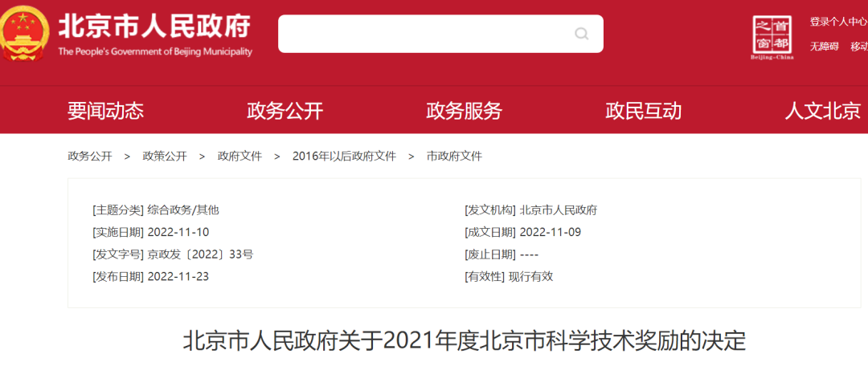Open 登录个人中心 login link
The height and width of the screenshot is (366, 868).
837,22
